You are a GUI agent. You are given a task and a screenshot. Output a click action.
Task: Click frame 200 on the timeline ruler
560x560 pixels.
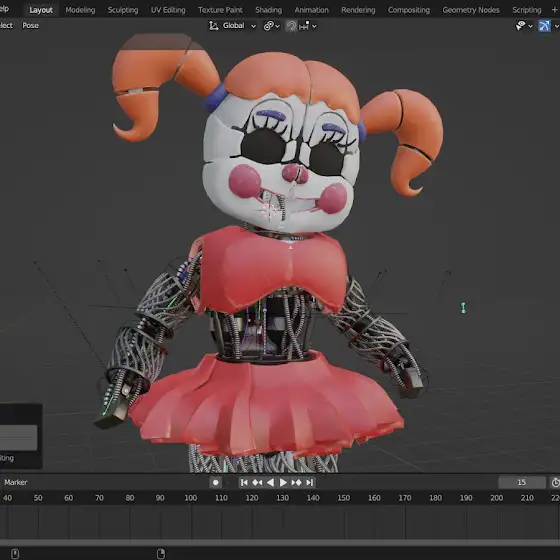[496, 498]
